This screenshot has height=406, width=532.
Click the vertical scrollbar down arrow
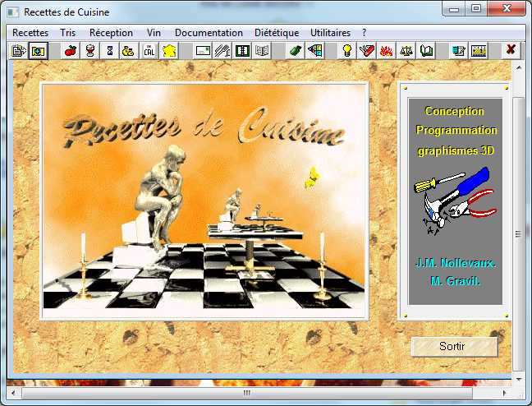tap(519, 379)
